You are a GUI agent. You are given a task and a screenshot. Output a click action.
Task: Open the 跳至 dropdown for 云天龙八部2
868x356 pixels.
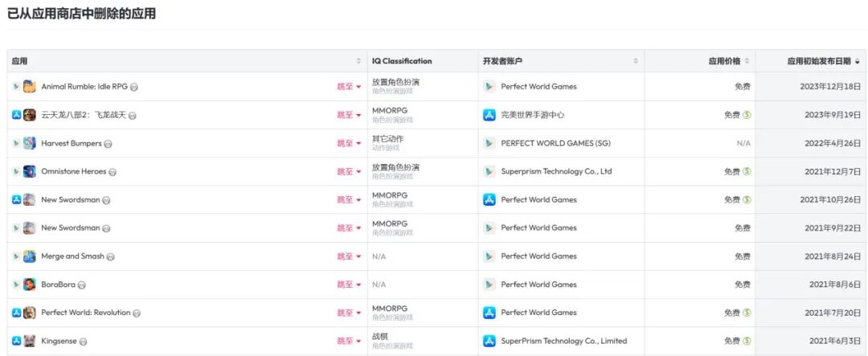[x=349, y=115]
